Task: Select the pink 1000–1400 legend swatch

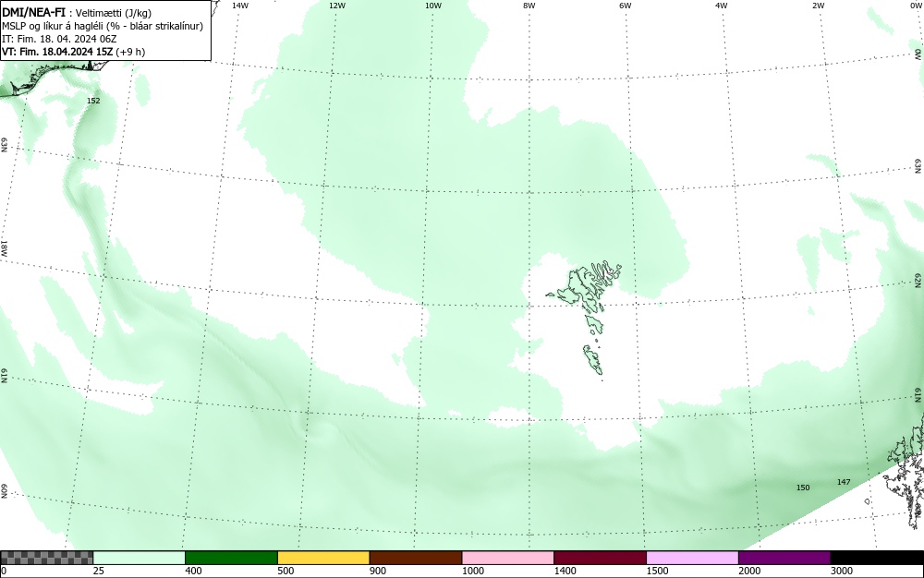Action: tap(508, 558)
